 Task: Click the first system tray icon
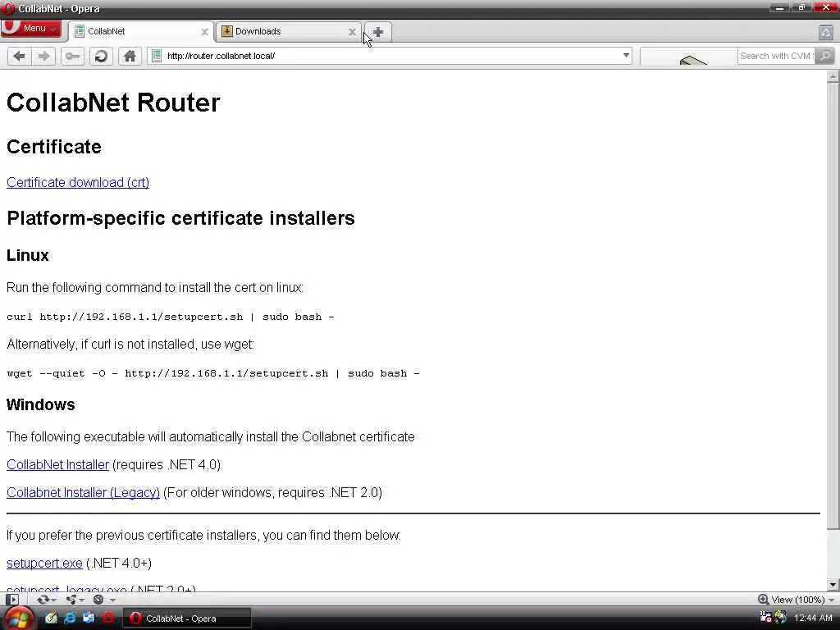(765, 618)
